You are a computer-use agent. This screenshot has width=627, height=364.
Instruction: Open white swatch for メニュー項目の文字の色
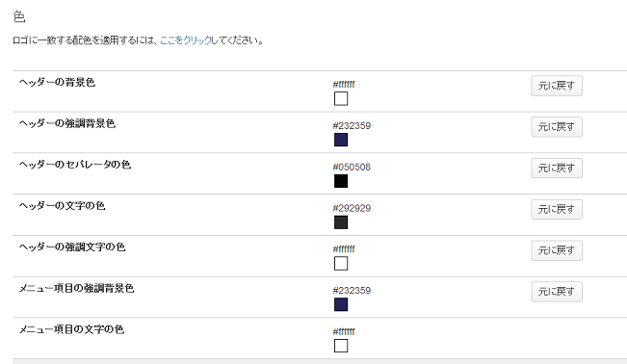pos(341,346)
